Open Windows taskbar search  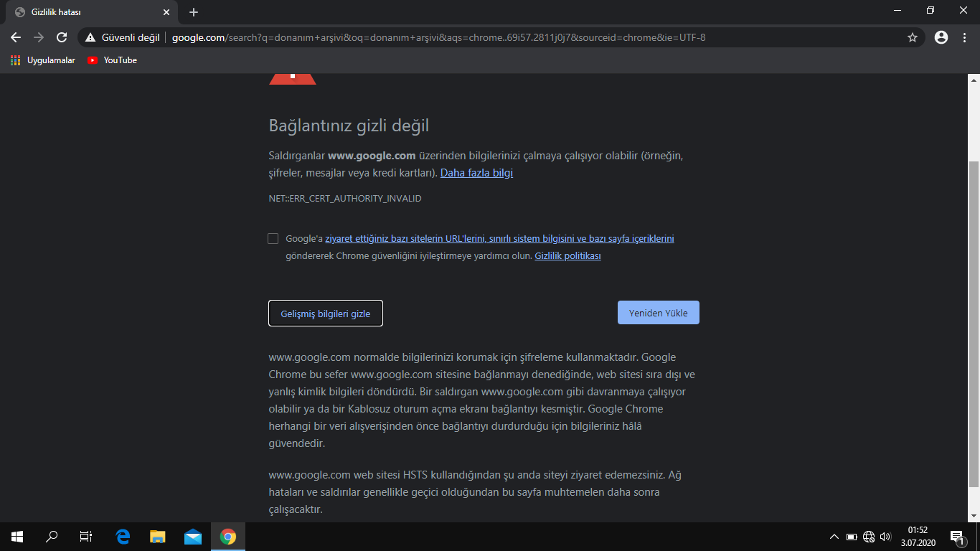point(52,536)
